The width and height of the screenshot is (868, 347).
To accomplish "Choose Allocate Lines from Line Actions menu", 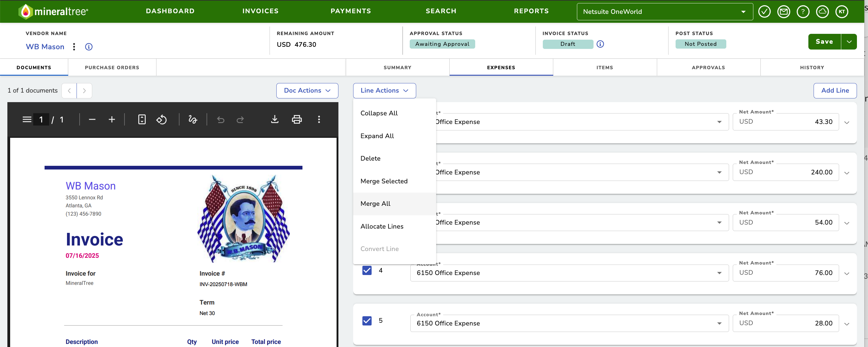I will click(x=394, y=226).
